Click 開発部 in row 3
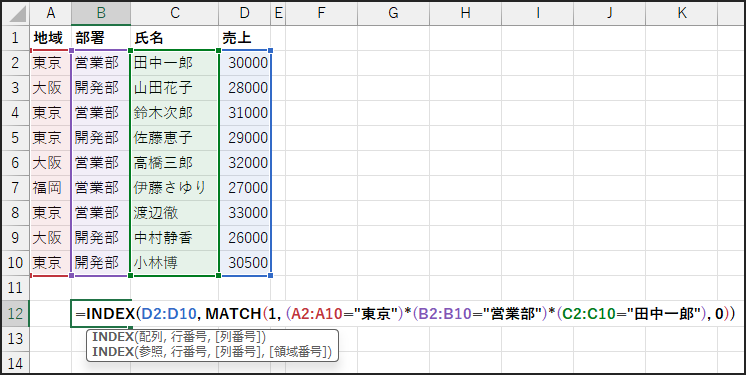 (x=101, y=88)
